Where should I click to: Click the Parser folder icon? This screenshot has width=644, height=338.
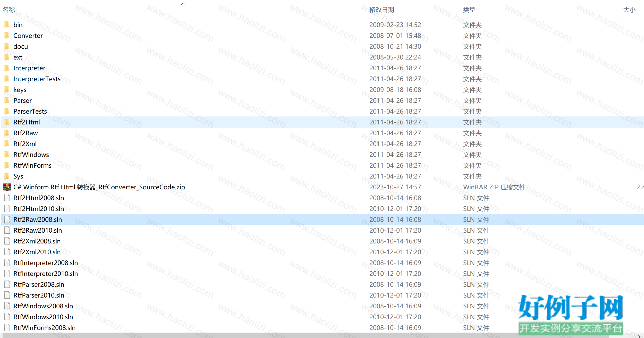[x=7, y=100]
